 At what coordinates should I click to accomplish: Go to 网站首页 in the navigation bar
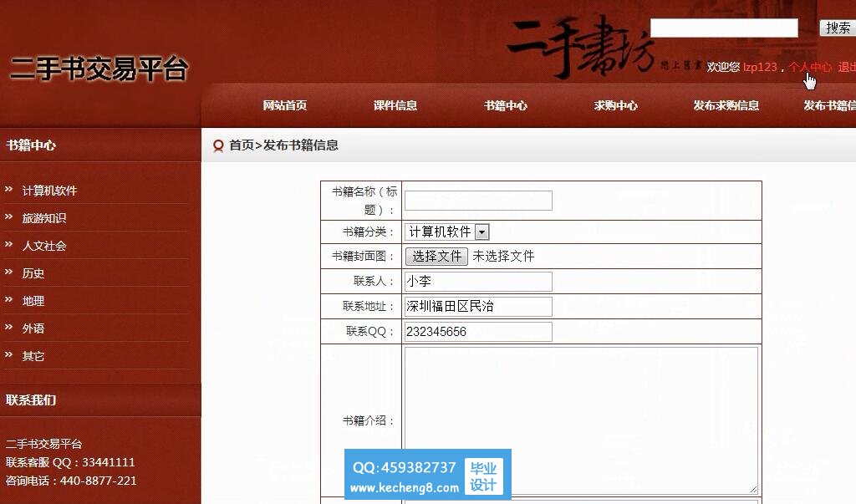pyautogui.click(x=285, y=105)
